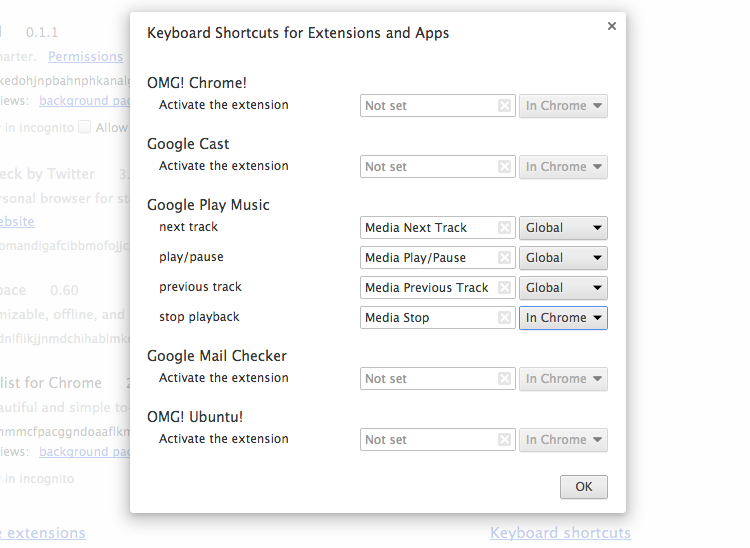The height and width of the screenshot is (548, 750).
Task: Edit the Media Play/Pause shortcut field
Action: (428, 258)
